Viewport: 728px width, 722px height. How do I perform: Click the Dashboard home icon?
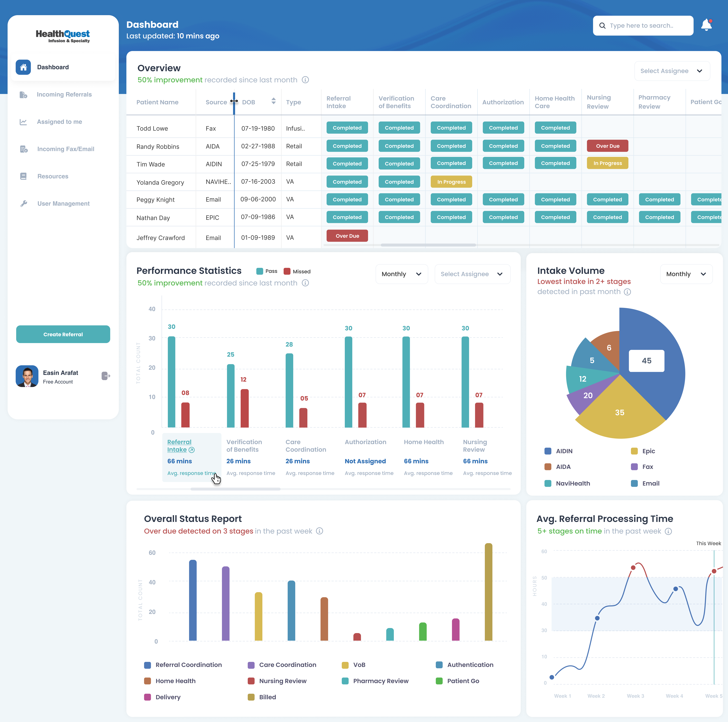pyautogui.click(x=23, y=67)
